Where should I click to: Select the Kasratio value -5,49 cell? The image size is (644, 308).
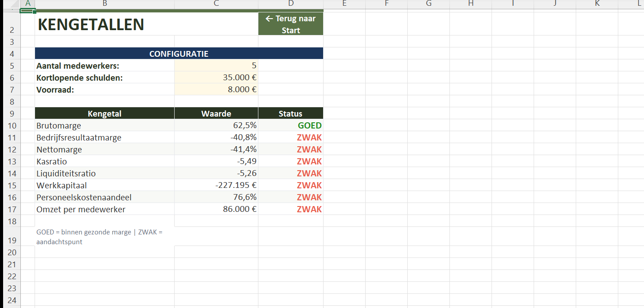coord(216,162)
